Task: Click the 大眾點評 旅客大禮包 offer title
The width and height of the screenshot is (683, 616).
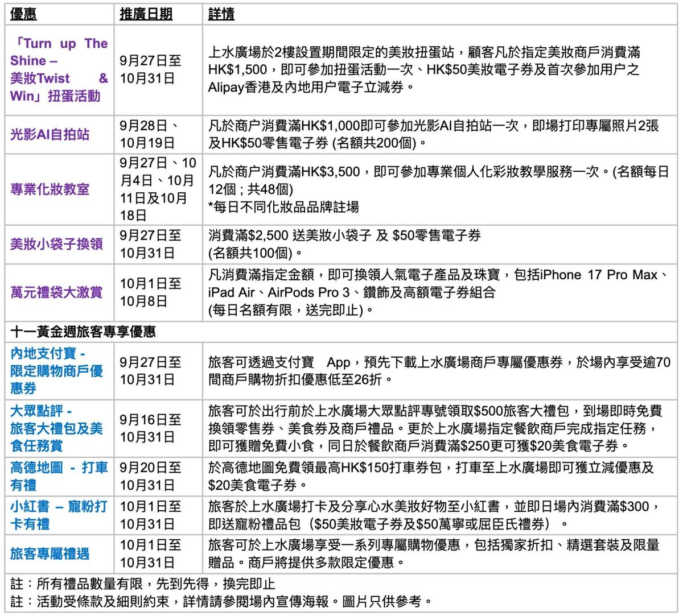Action: [56, 428]
